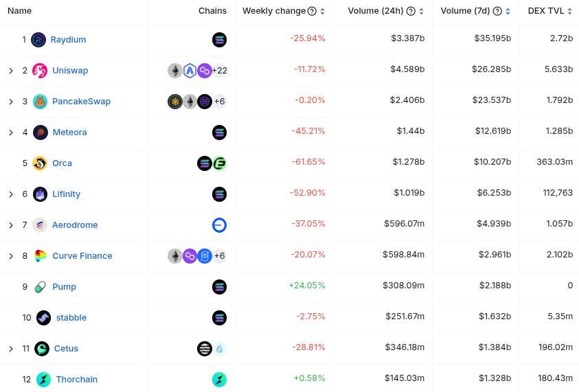Expand the Cetus row chevron

[x=11, y=349]
